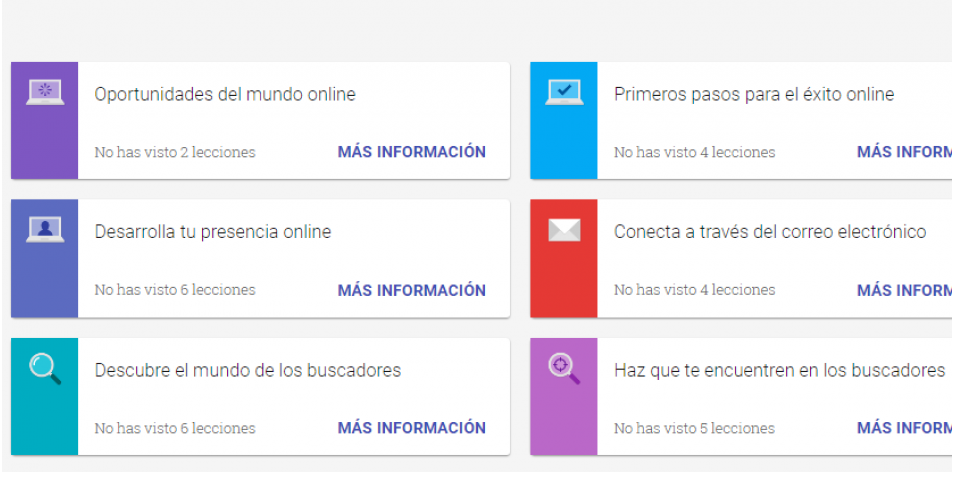Click the laptop with person silhouette icon
Screen dimensions: 978x477
44,230
